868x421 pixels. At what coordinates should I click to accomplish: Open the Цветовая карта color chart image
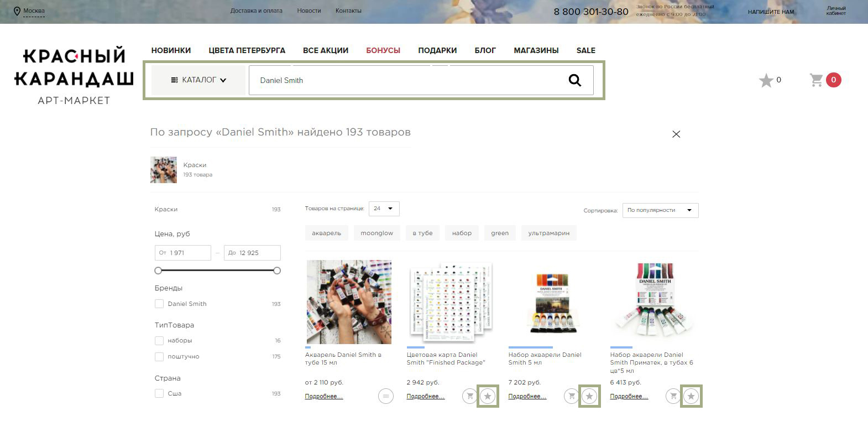click(x=450, y=302)
